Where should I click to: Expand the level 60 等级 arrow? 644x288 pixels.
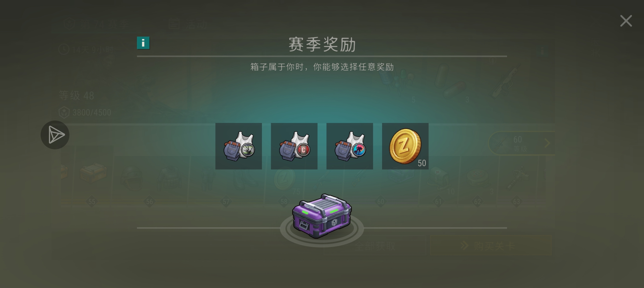pos(547,143)
